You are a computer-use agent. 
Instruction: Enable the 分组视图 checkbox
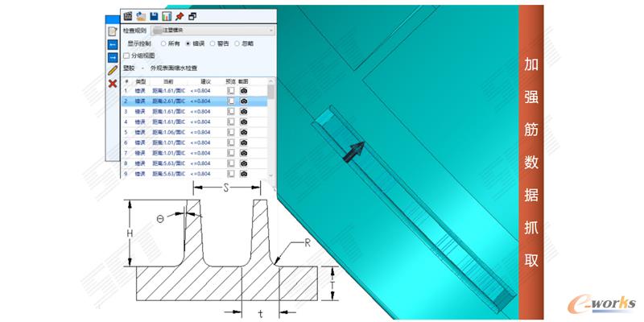coord(126,56)
